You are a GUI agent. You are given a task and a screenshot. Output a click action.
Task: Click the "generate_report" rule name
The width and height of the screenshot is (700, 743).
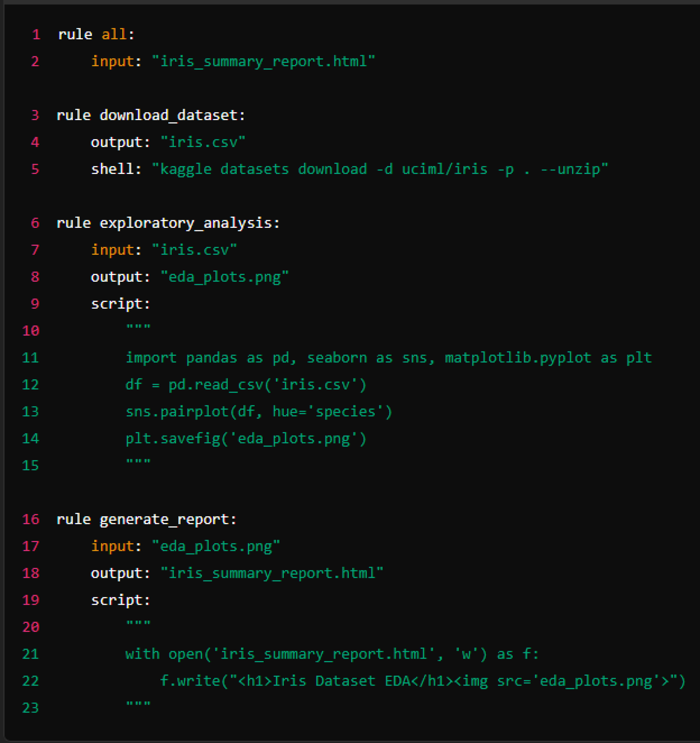(x=164, y=519)
